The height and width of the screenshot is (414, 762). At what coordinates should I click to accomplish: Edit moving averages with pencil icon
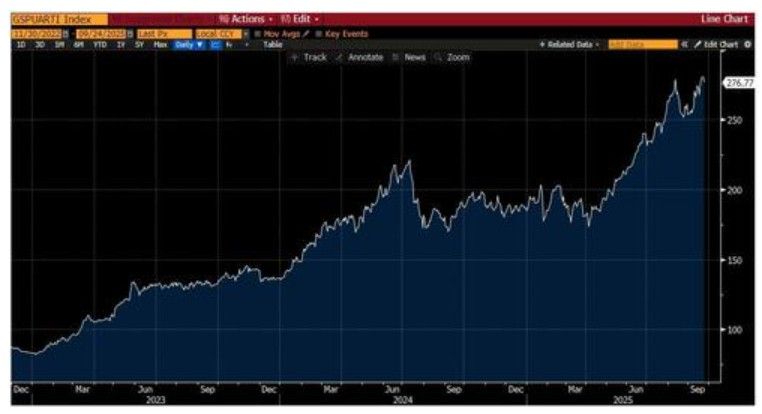click(x=306, y=34)
